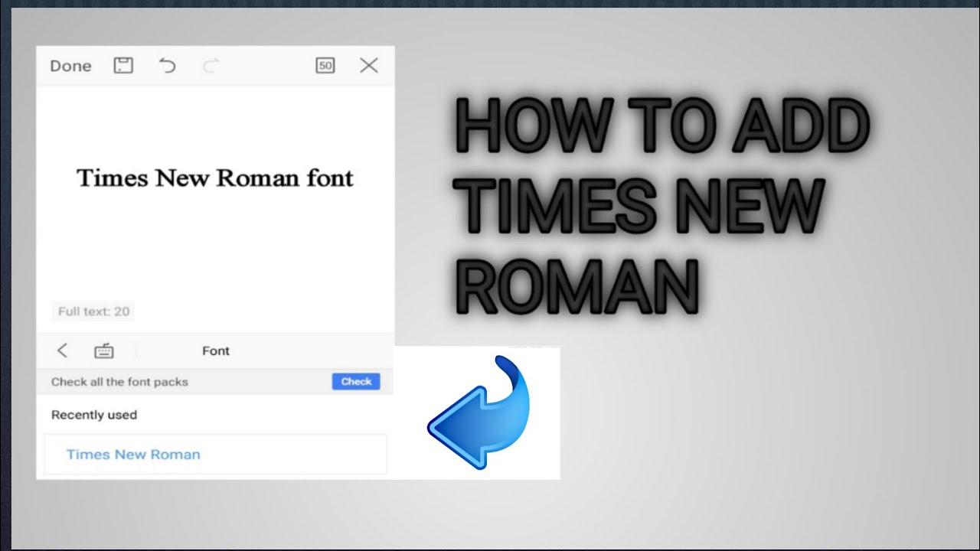Close the text editor with the X
Screen dimensions: 980x551
pos(369,66)
